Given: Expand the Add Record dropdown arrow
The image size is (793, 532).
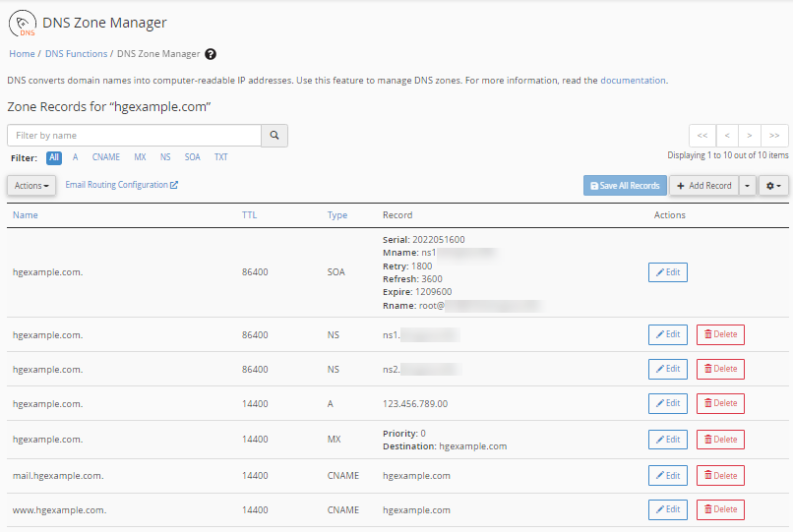Looking at the screenshot, I should click(x=748, y=185).
